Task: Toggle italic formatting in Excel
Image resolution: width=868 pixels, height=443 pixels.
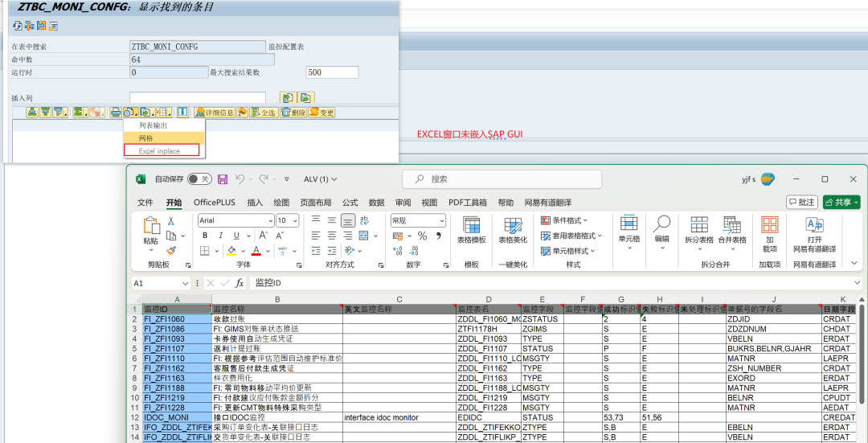Action: [x=220, y=236]
